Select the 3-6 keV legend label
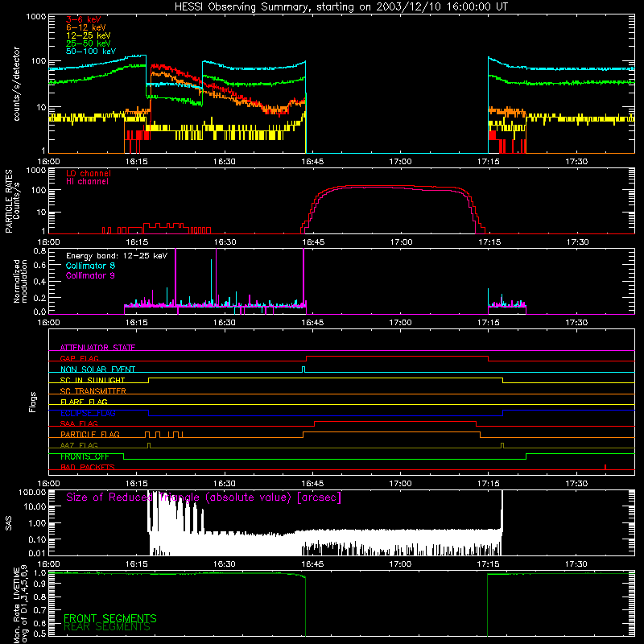 click(x=84, y=19)
